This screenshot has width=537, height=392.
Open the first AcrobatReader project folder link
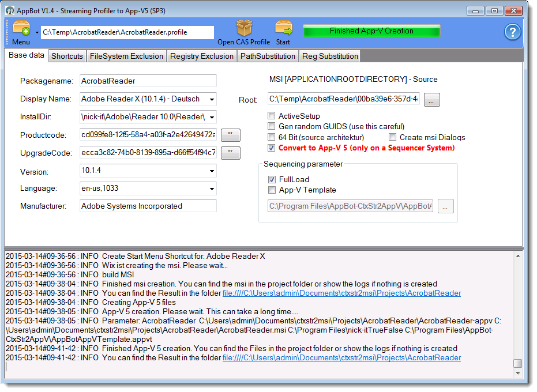pyautogui.click(x=341, y=293)
